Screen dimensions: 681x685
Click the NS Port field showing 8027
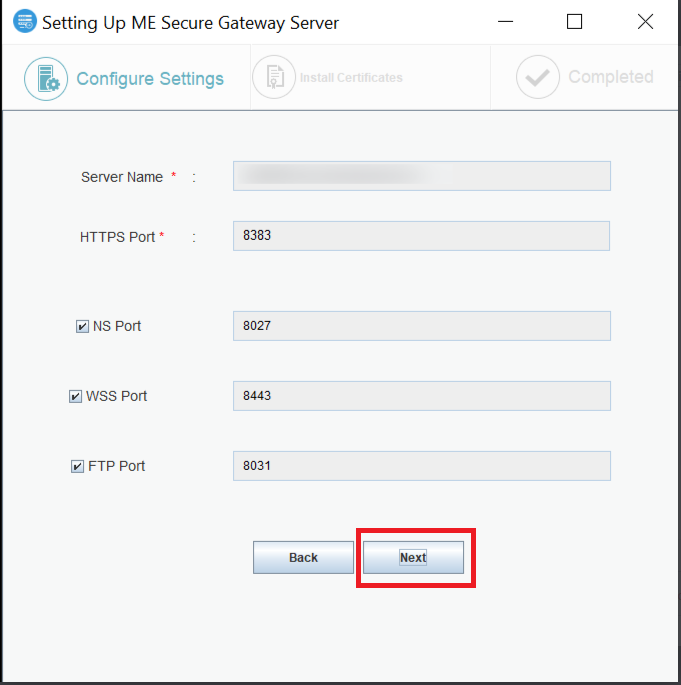pos(421,326)
